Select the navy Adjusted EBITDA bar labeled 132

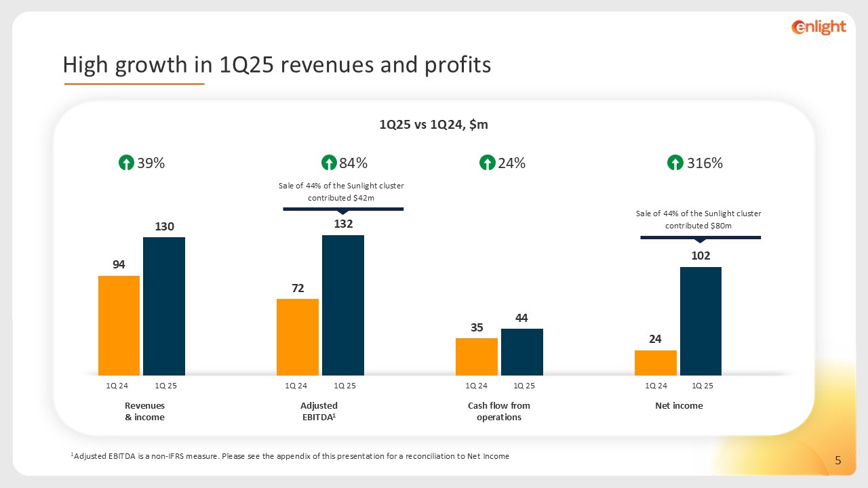343,305
